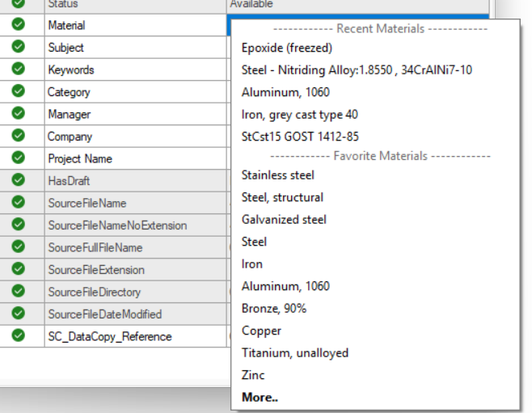The height and width of the screenshot is (413, 532).
Task: Click green check icon for HasDraft row
Action: (x=19, y=179)
